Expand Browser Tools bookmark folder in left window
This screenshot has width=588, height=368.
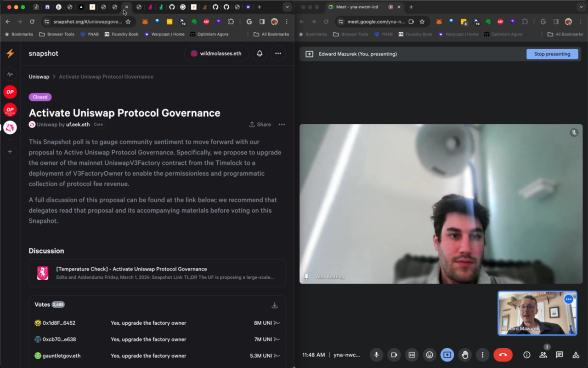[57, 34]
